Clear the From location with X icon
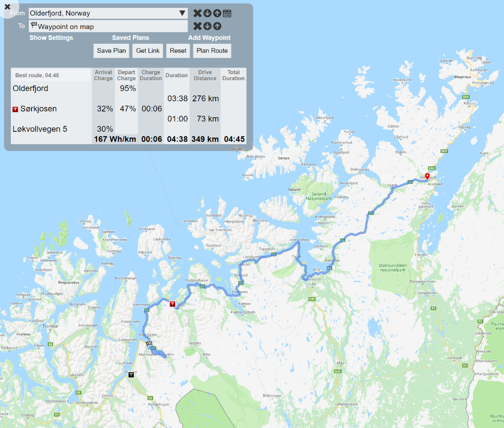The height and width of the screenshot is (428, 504). [x=197, y=13]
